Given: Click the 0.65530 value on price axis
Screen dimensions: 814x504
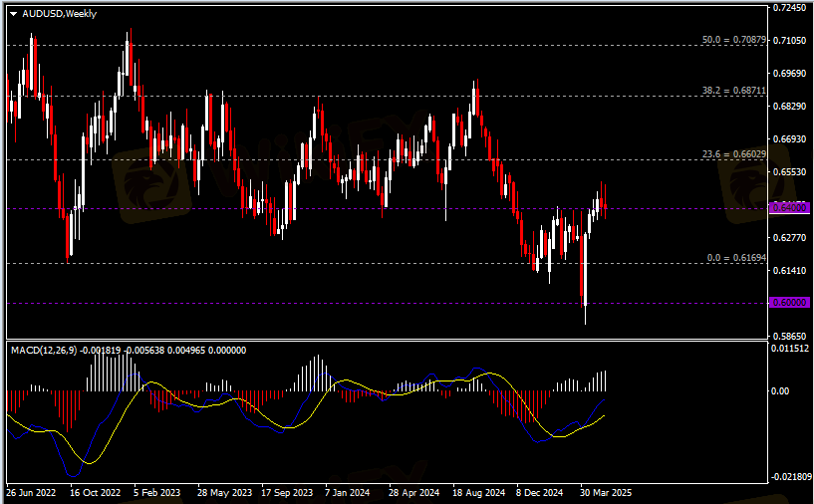Looking at the screenshot, I should coord(790,171).
